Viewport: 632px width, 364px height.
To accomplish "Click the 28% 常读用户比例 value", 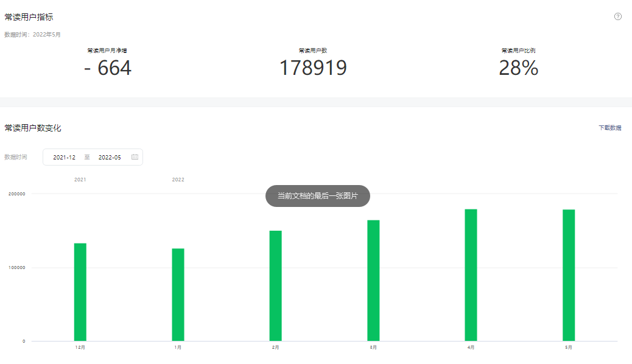I will point(518,68).
